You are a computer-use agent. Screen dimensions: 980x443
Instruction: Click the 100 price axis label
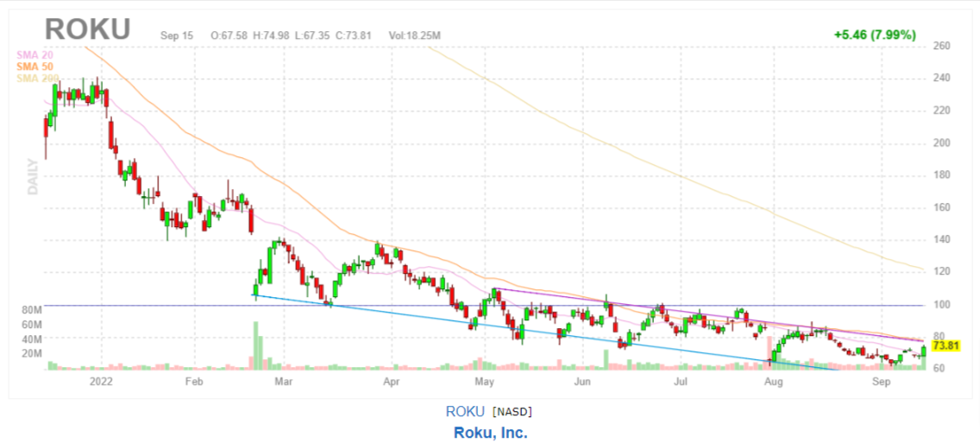(942, 304)
